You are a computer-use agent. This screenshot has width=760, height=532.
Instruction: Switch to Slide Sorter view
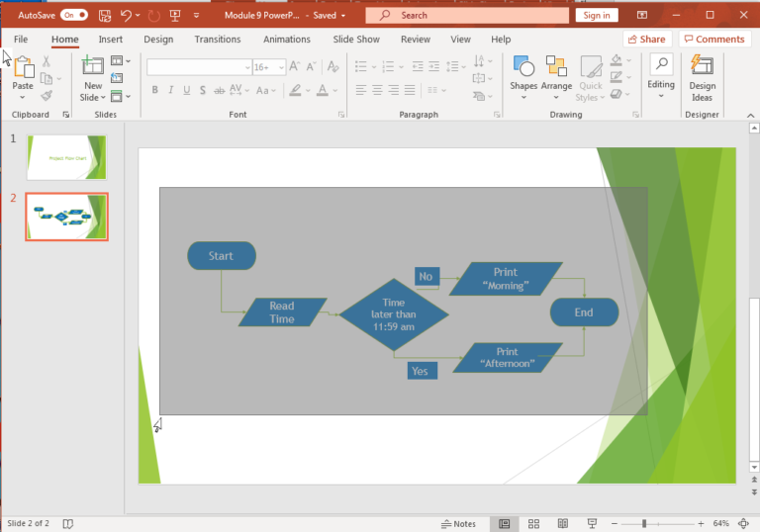[x=533, y=523]
